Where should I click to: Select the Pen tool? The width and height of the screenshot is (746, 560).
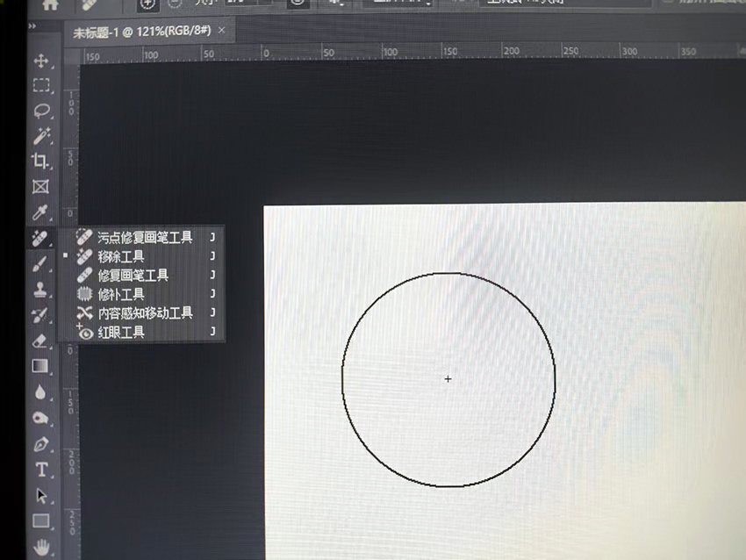pyautogui.click(x=41, y=444)
